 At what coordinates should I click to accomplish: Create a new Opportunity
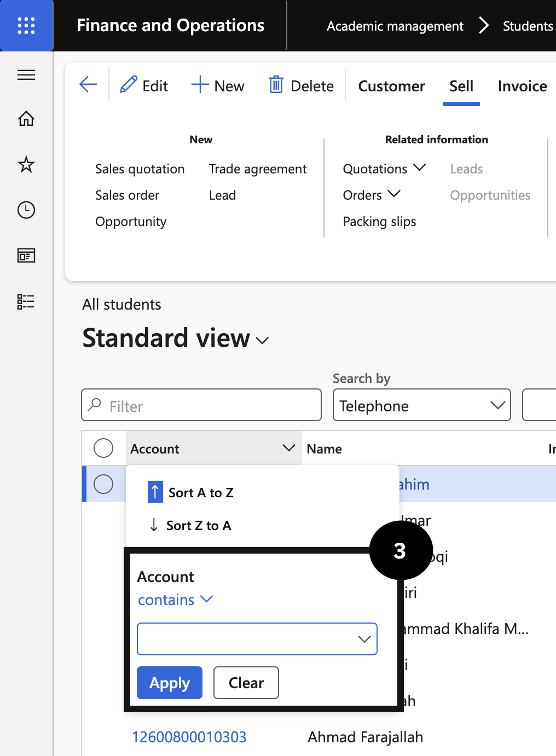pyautogui.click(x=131, y=222)
